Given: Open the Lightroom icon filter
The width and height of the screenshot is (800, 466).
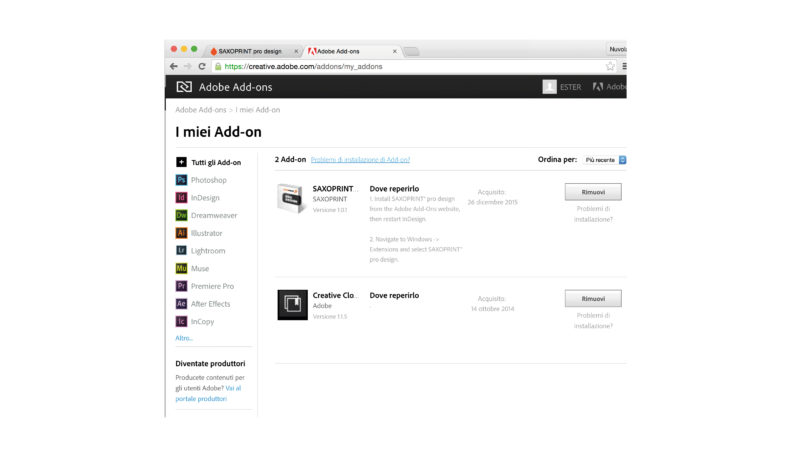Looking at the screenshot, I should [x=181, y=251].
